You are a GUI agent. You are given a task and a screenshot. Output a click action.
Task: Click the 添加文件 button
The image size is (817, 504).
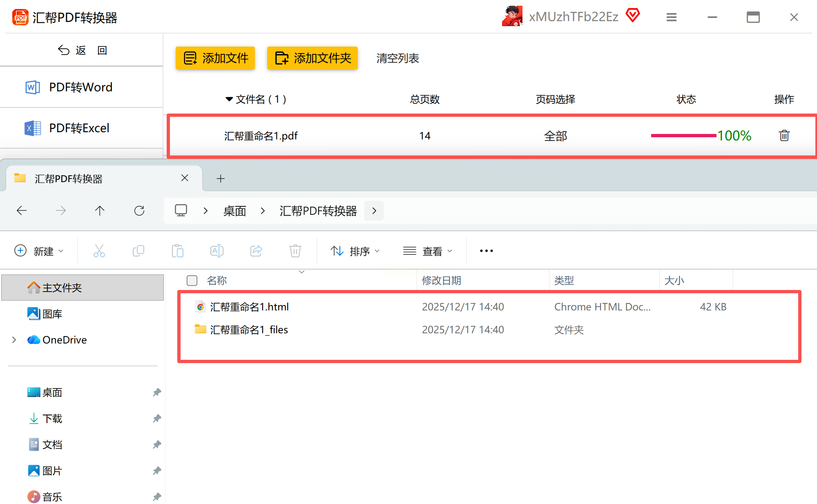[x=215, y=58]
